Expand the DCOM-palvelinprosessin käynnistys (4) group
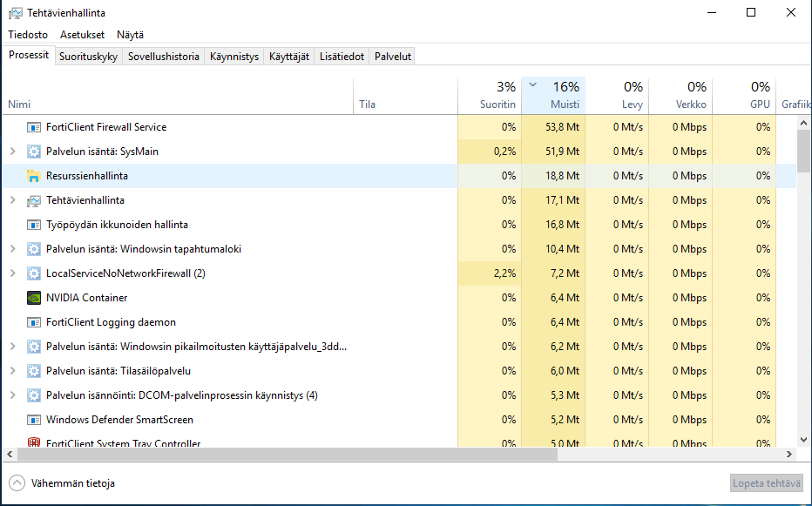The width and height of the screenshot is (812, 506). click(13, 395)
